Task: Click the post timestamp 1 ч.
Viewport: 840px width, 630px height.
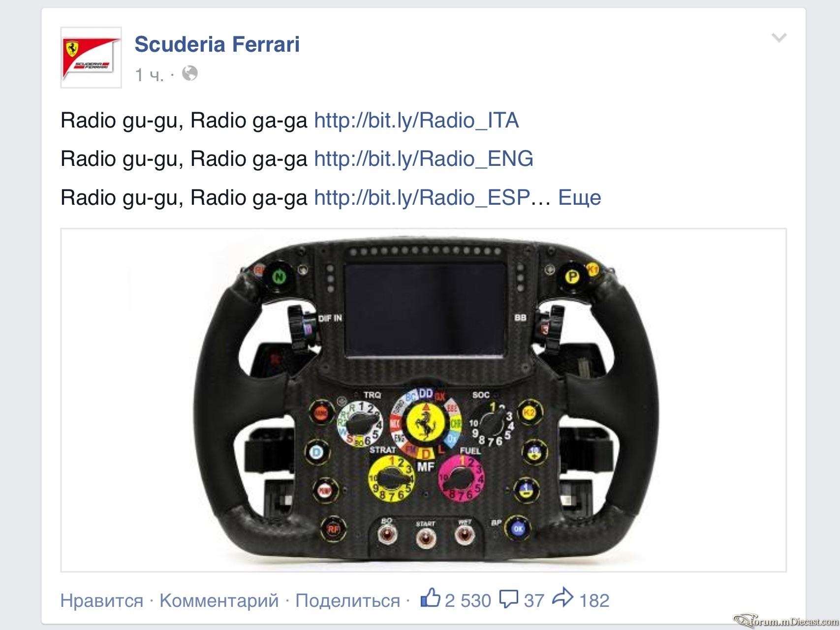Action: pos(150,75)
